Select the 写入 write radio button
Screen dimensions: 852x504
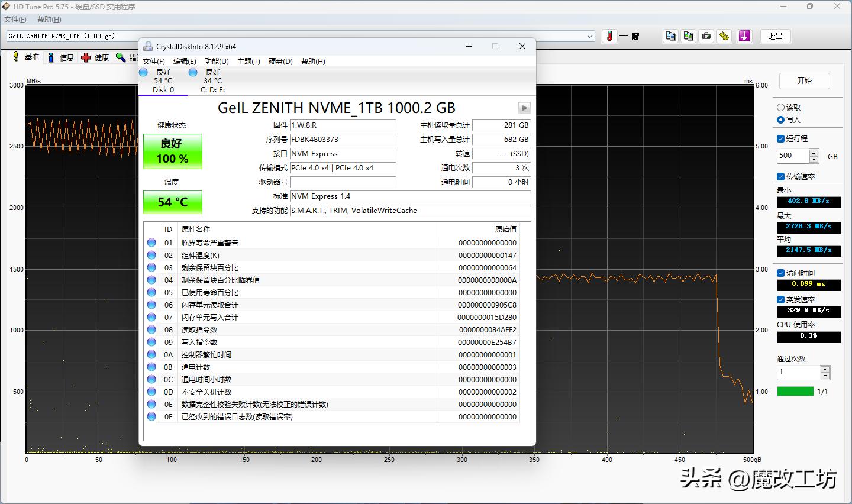[x=781, y=119]
